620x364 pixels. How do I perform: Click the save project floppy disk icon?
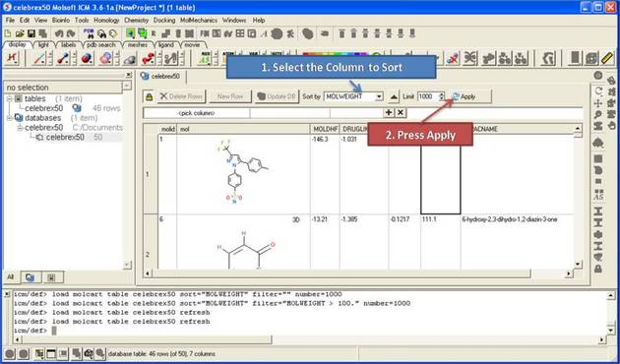coord(31,33)
